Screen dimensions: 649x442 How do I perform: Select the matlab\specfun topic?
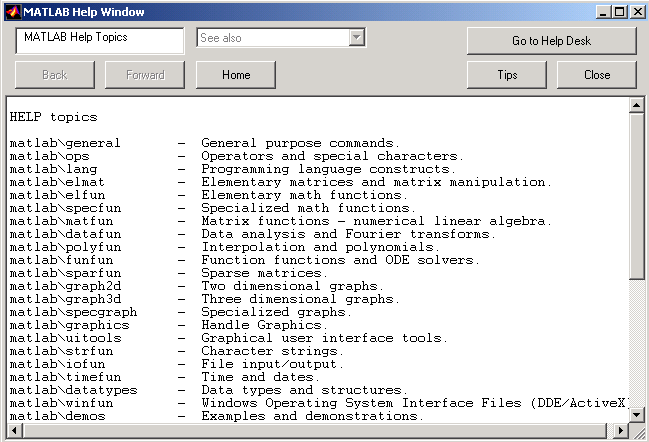[65, 208]
